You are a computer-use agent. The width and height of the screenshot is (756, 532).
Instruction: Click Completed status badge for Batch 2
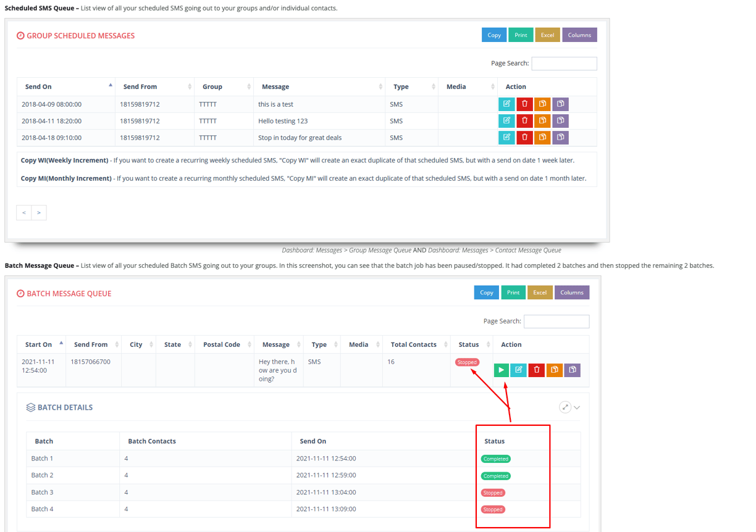pyautogui.click(x=496, y=476)
